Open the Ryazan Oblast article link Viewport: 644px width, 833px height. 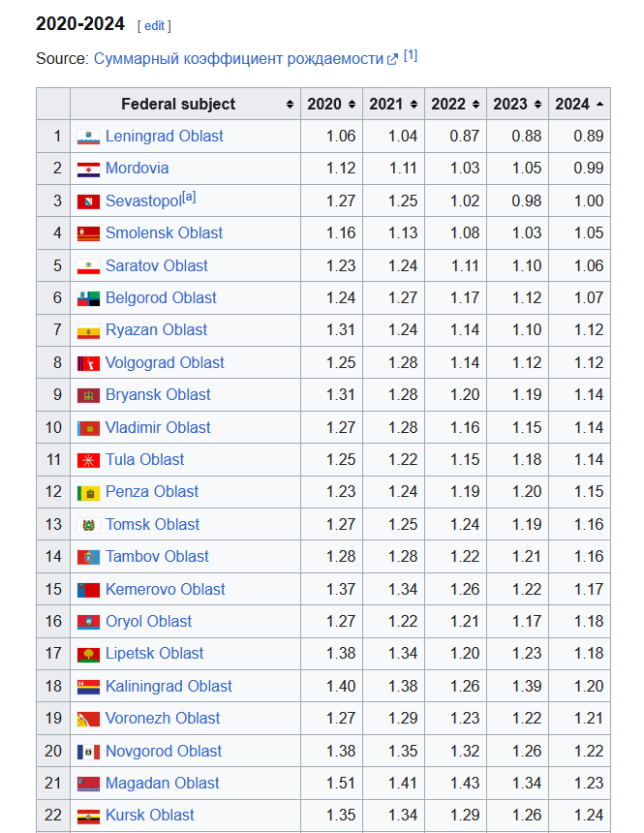[x=156, y=330]
